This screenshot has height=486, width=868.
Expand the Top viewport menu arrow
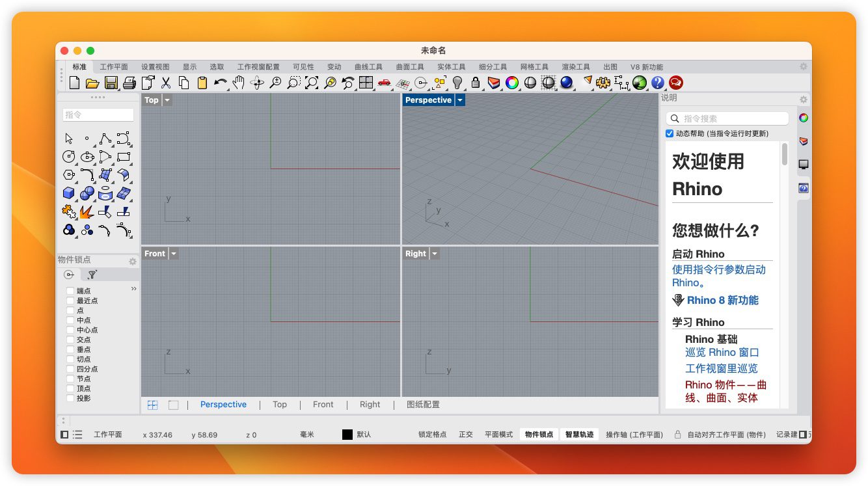[167, 100]
